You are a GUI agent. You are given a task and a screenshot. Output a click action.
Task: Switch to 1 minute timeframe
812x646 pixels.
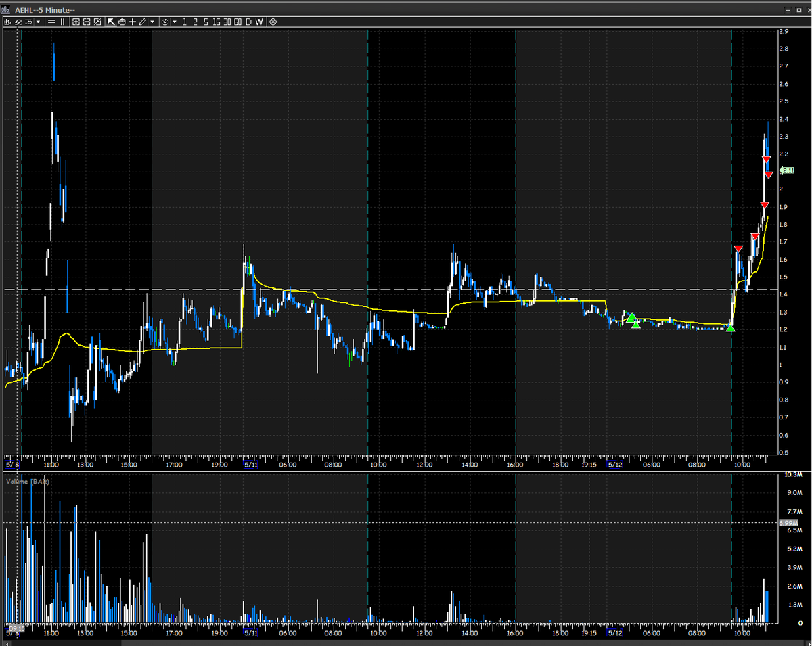coord(184,22)
